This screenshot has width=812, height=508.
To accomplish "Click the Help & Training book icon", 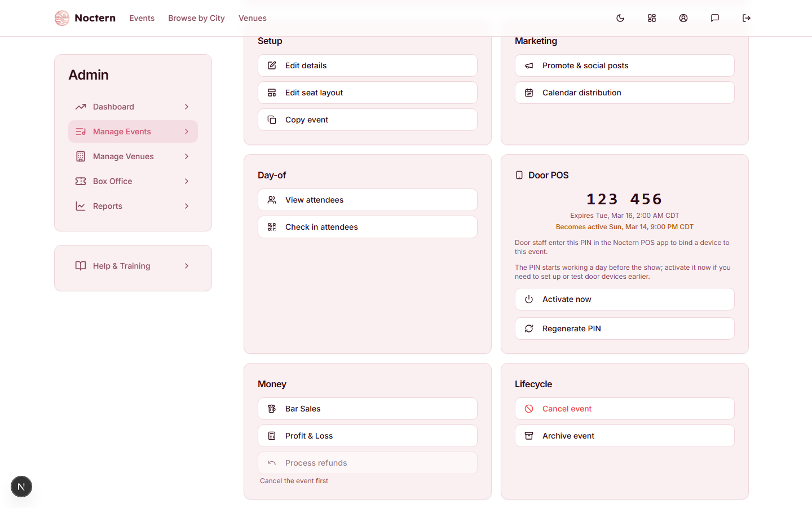I will [x=81, y=266].
